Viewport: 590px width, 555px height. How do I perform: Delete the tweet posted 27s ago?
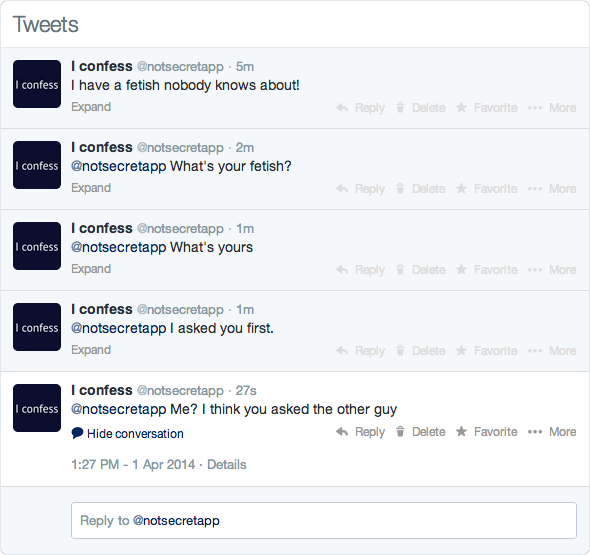421,432
